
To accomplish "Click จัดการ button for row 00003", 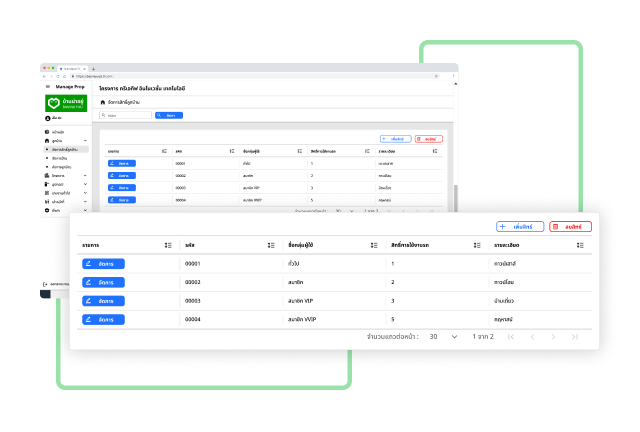I will pyautogui.click(x=103, y=300).
